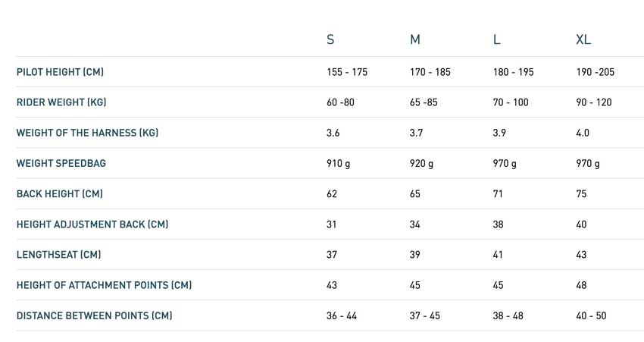
Task: Click the HEIGHT ADJUSTMENT BACK (CM) label
Action: (92, 224)
